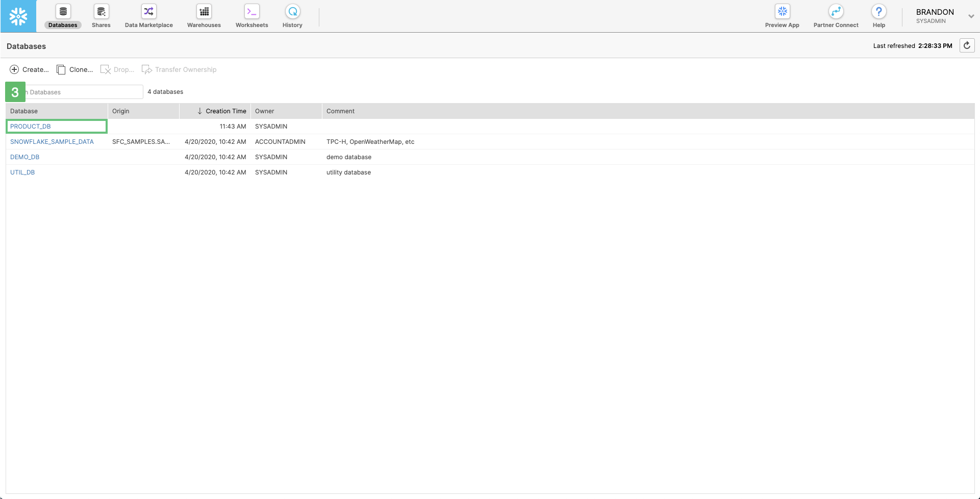Click the UTIL_DB creation time cell
The height and width of the screenshot is (499, 980).
[215, 172]
